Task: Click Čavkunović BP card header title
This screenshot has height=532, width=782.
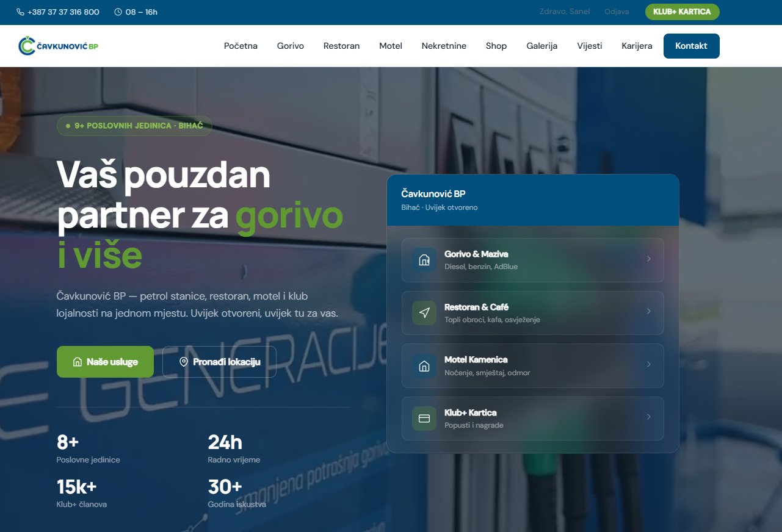Action: pos(433,193)
